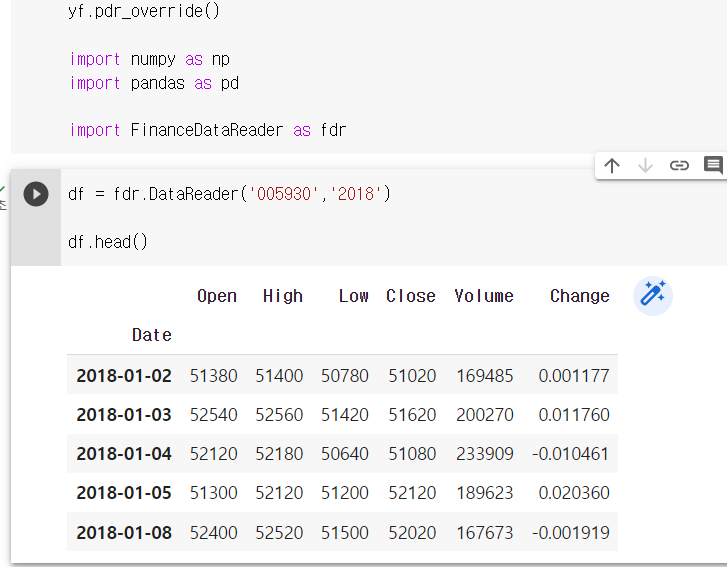Viewport: 727px width, 567px height.
Task: Click the import pandas as pd line
Action: 154,83
